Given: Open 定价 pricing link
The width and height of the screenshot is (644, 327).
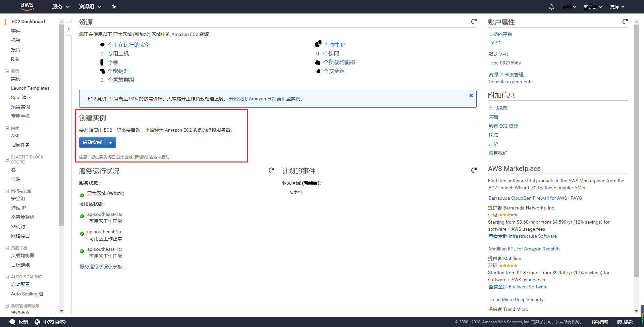Looking at the screenshot, I should 493,144.
